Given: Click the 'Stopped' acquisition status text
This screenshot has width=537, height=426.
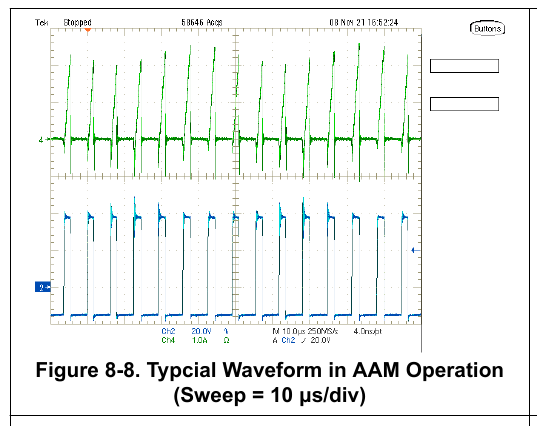Looking at the screenshot, I should [77, 23].
